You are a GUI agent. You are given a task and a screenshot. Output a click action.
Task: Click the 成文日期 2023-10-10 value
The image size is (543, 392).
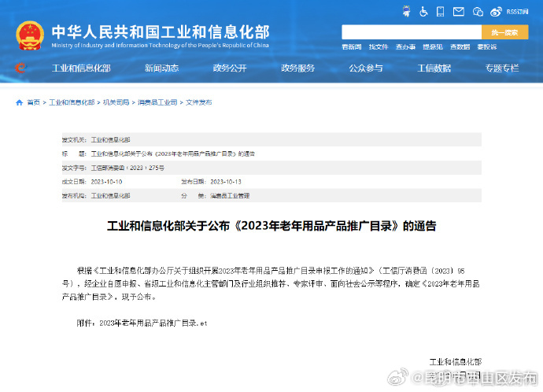pyautogui.click(x=106, y=182)
